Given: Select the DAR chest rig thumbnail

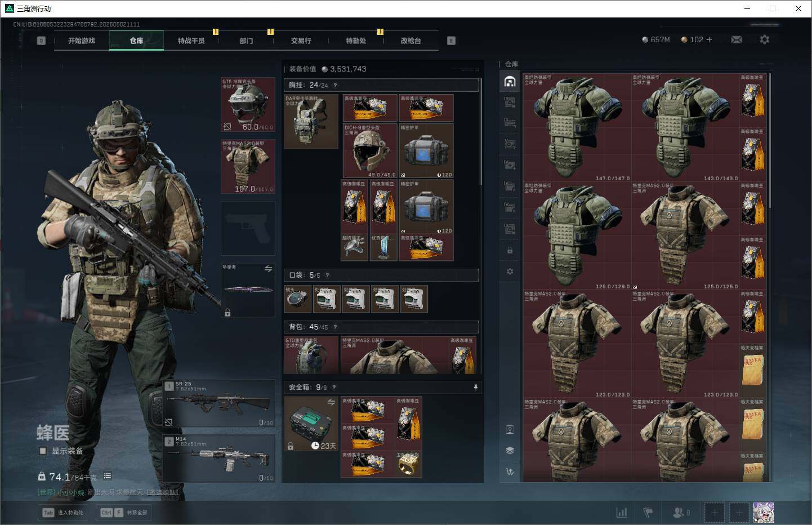Looking at the screenshot, I should pos(311,121).
